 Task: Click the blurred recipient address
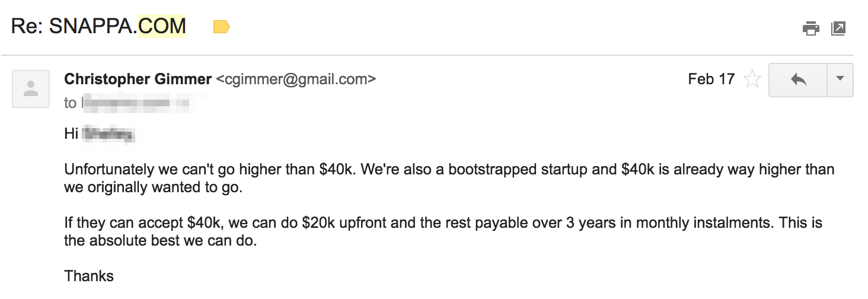[x=135, y=103]
